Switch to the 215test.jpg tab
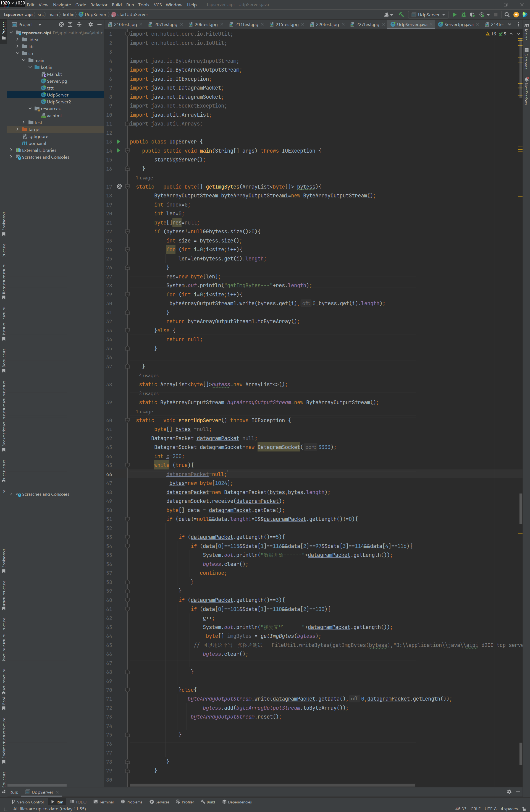Viewport: 530px width, 812px height. tap(287, 24)
